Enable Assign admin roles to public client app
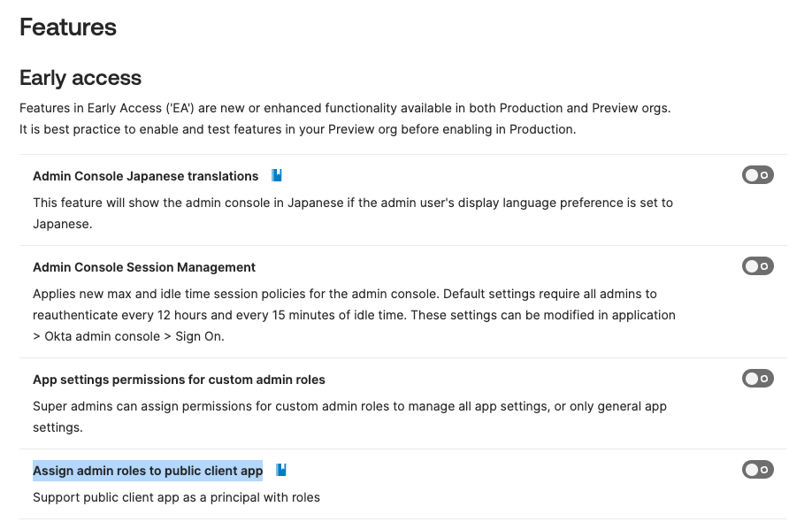 click(758, 470)
